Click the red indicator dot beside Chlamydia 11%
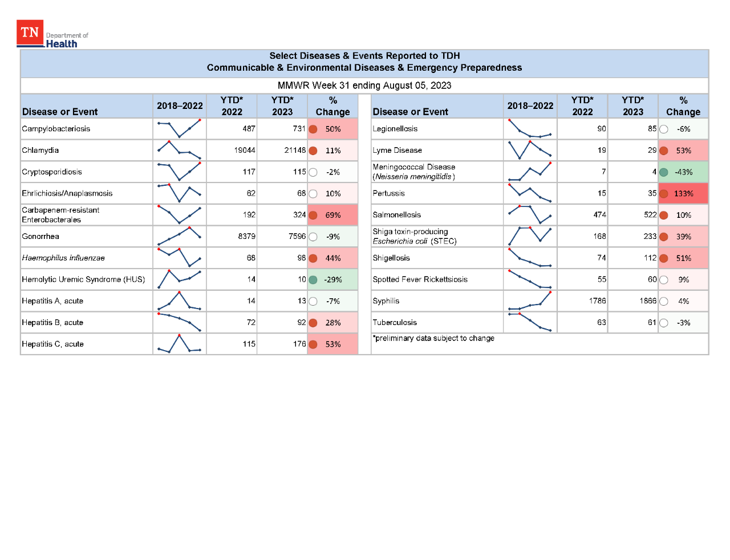 (x=313, y=151)
